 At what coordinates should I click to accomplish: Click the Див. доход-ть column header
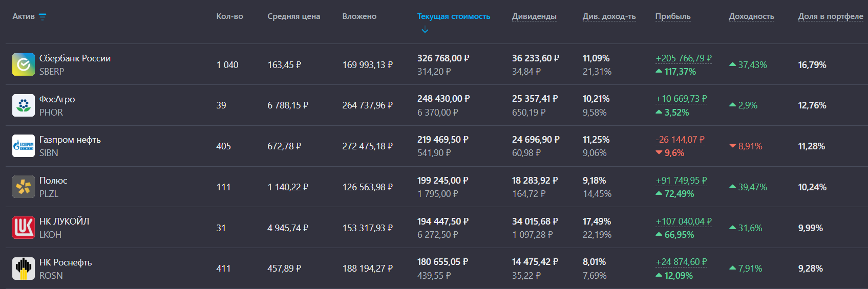(609, 16)
